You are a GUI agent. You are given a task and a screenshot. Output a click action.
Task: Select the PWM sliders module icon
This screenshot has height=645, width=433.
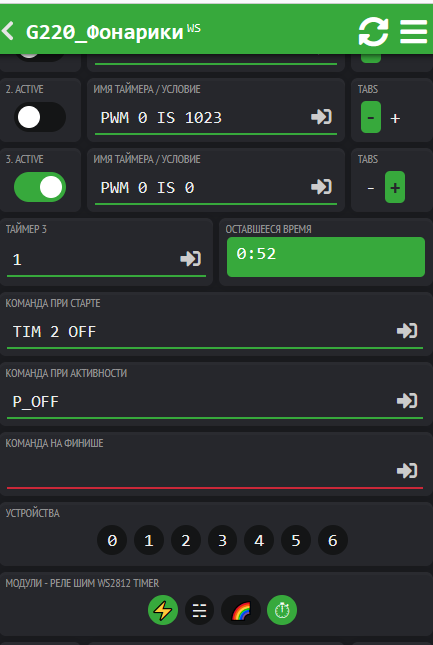click(x=199, y=610)
